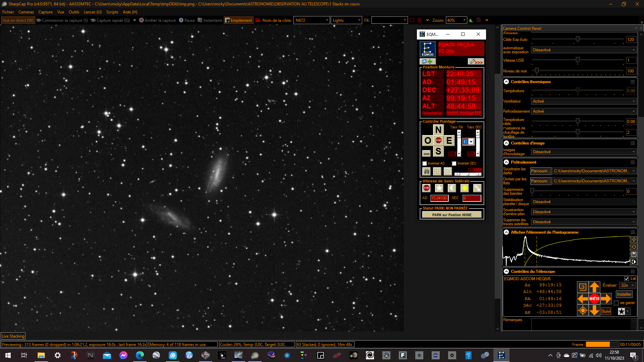This screenshot has height=362, width=644.
Task: Toggle the se garer checkbox
Action: (x=616, y=303)
